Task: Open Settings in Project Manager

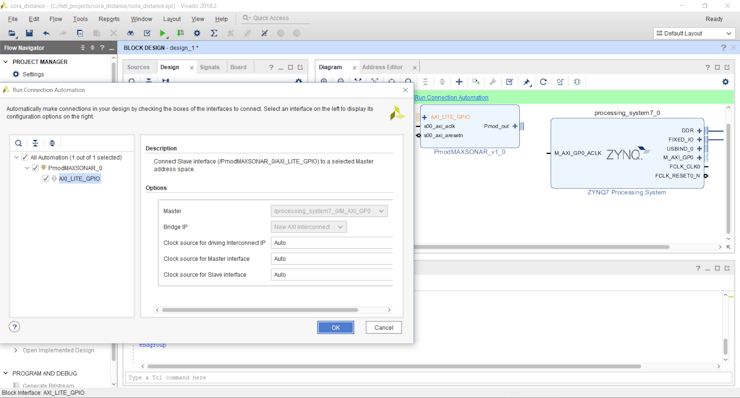Action: (x=33, y=75)
